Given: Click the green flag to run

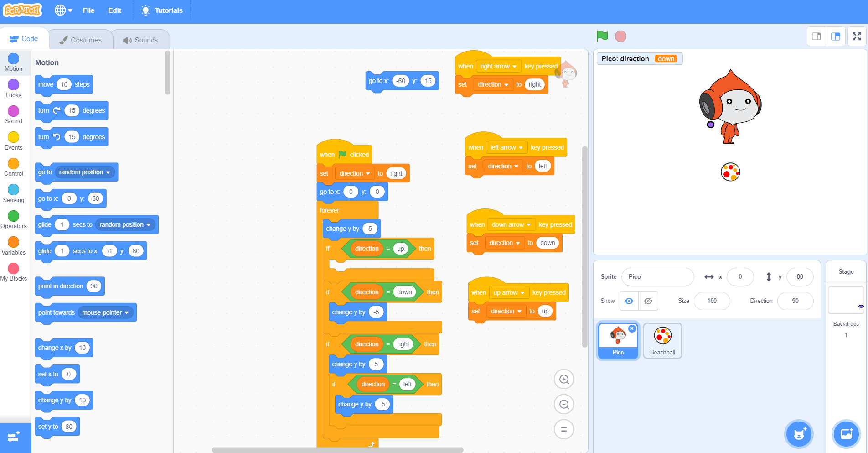Looking at the screenshot, I should [x=602, y=36].
